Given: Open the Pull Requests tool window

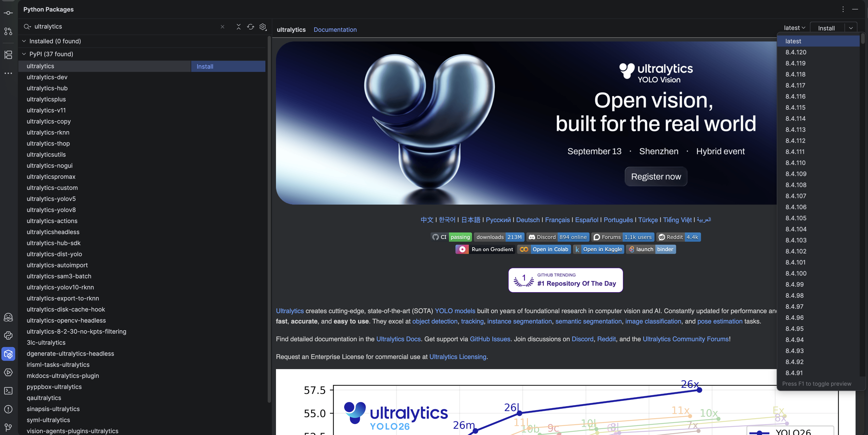Looking at the screenshot, I should click(x=8, y=31).
